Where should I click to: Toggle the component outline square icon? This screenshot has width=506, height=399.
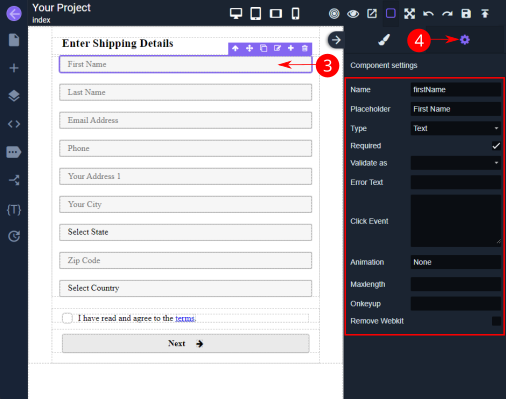tap(391, 13)
